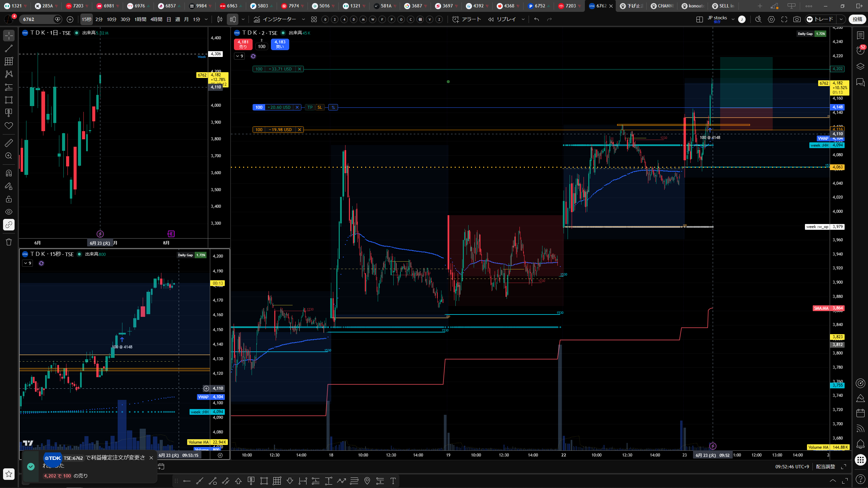Screen dimensions: 868x488
Task: Click the red 4,181 sell button
Action: pos(243,44)
